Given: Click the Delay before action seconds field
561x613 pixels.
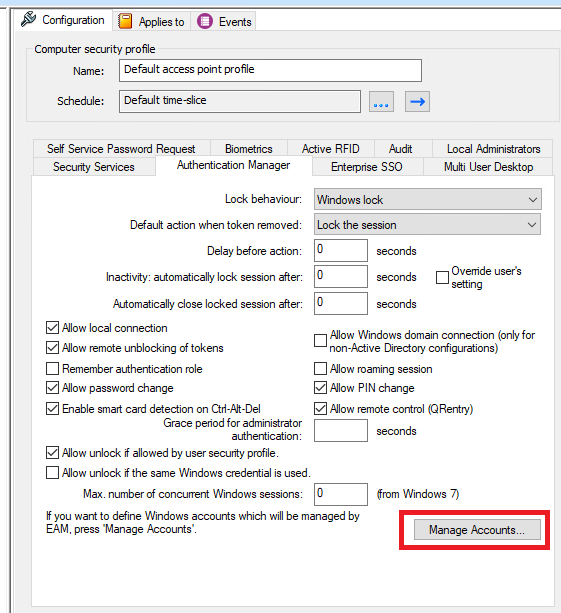Looking at the screenshot, I should 341,251.
